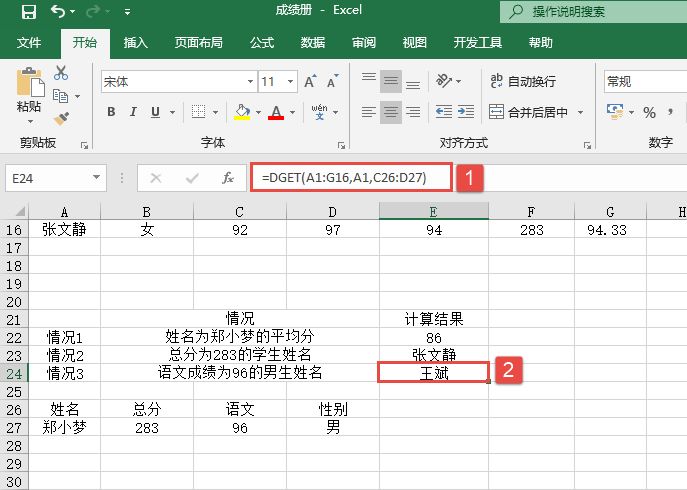
Task: Click the Redo arrow icon
Action: (93, 11)
